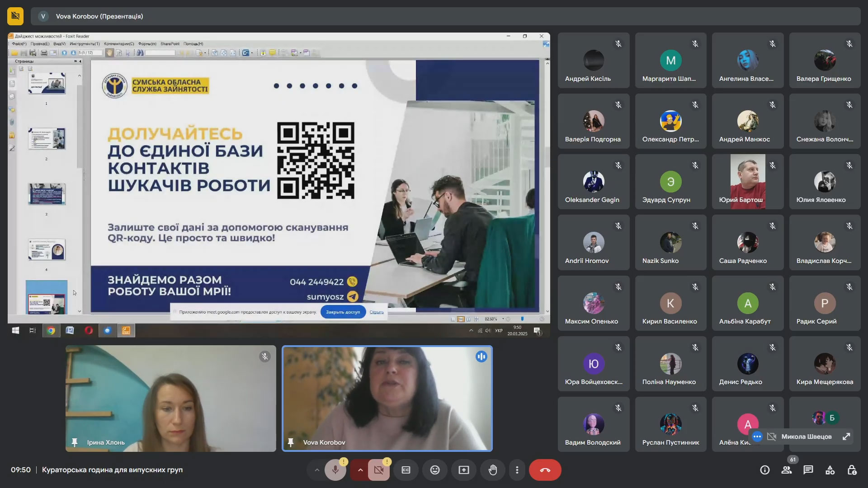Click Foxit open folder icon

pos(15,53)
